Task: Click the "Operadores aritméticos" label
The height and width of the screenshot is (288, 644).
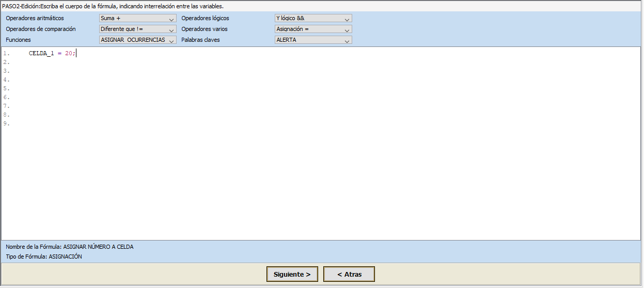Action: [x=35, y=19]
